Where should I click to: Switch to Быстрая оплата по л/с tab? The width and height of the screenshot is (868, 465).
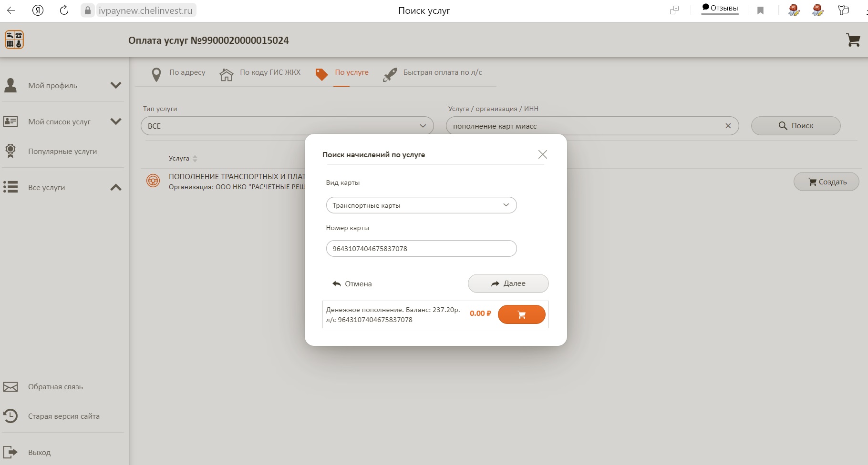tap(443, 72)
